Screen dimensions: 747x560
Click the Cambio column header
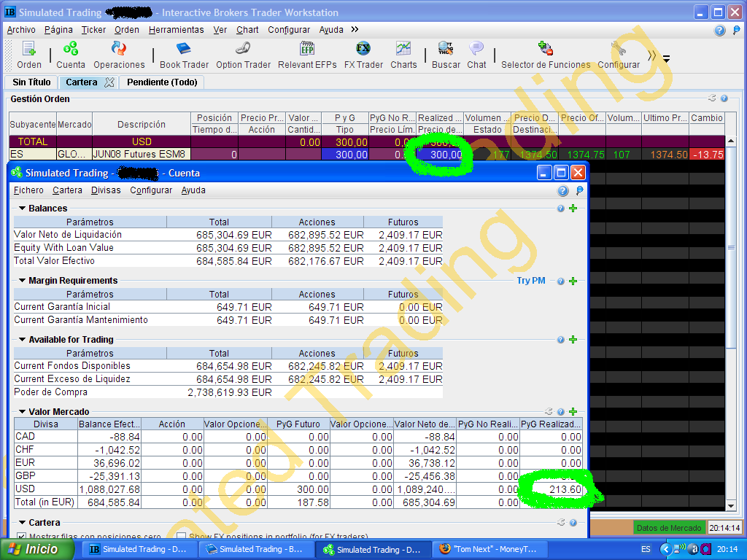tap(707, 117)
